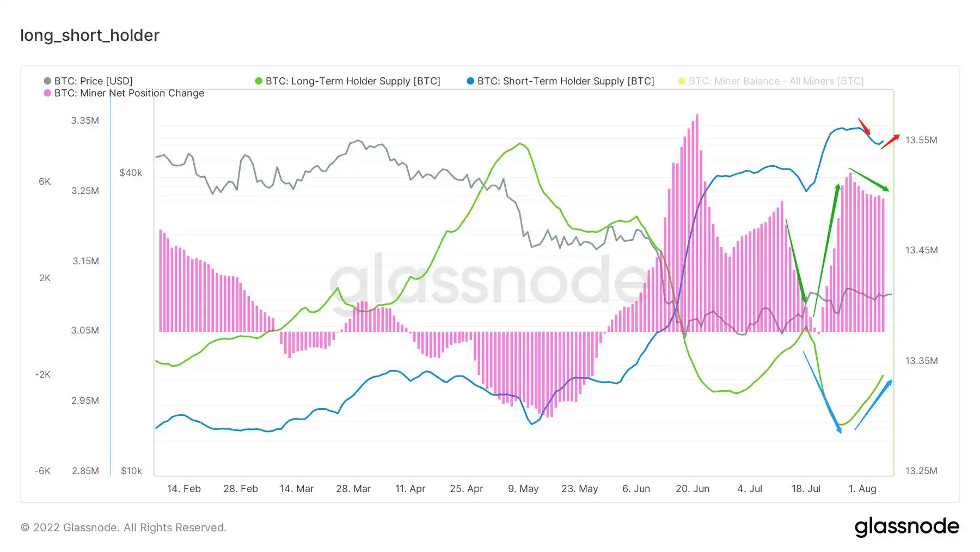The height and width of the screenshot is (552, 980).
Task: Toggle BTC: Long-Term Holder Supply legend entry
Action: 347,81
